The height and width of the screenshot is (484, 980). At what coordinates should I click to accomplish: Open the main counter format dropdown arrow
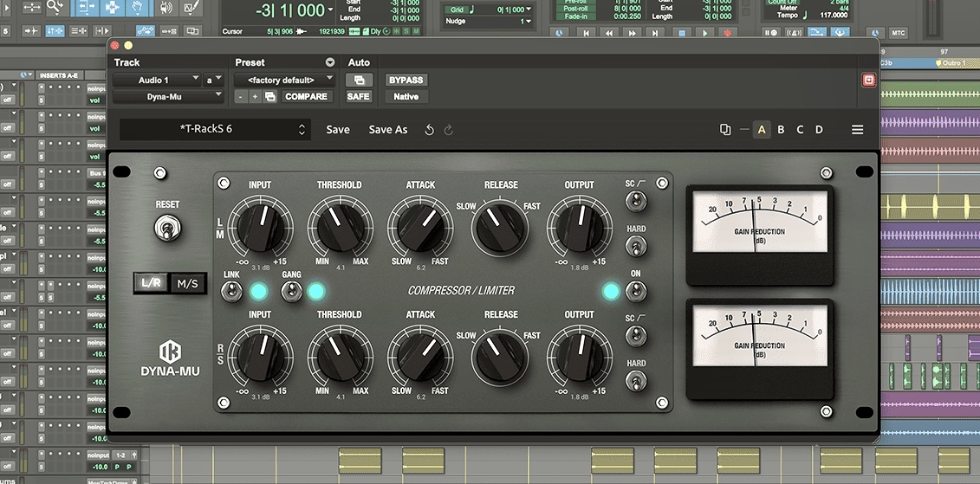click(330, 10)
